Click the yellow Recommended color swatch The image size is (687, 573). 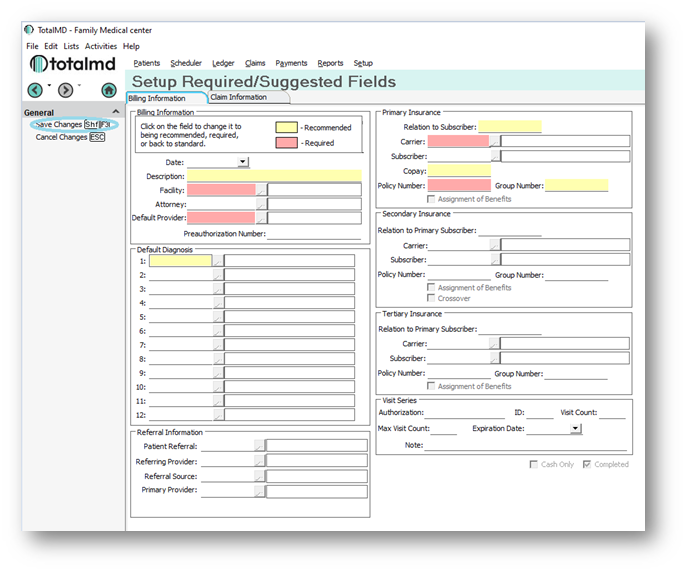pyautogui.click(x=286, y=128)
